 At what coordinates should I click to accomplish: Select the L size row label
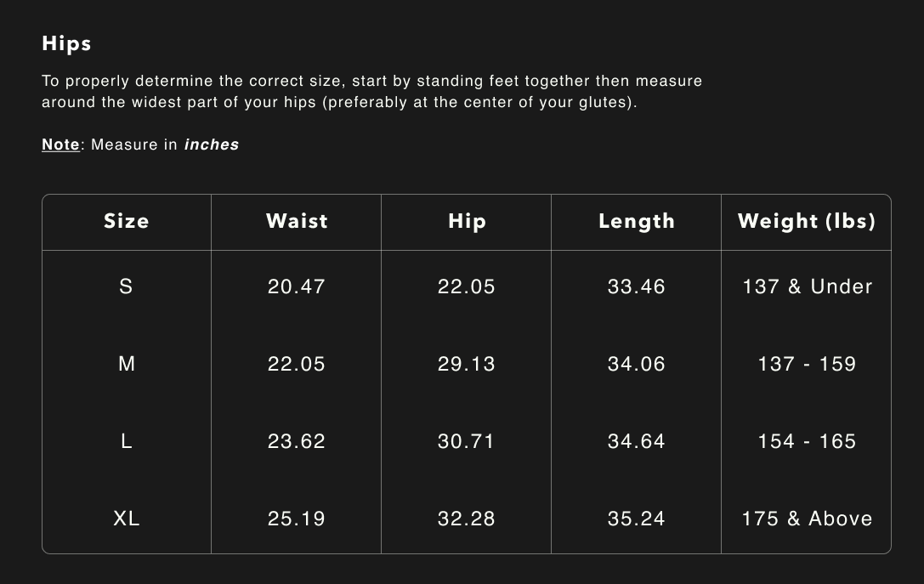click(x=126, y=441)
